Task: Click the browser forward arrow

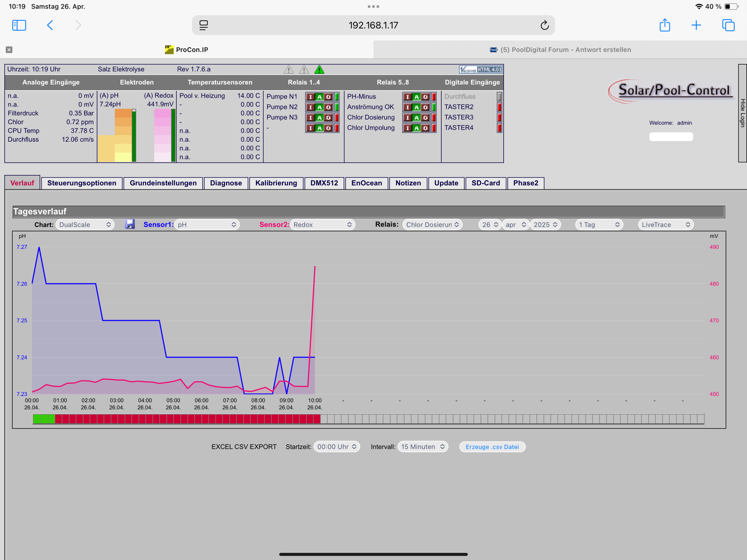Action: 78,25
